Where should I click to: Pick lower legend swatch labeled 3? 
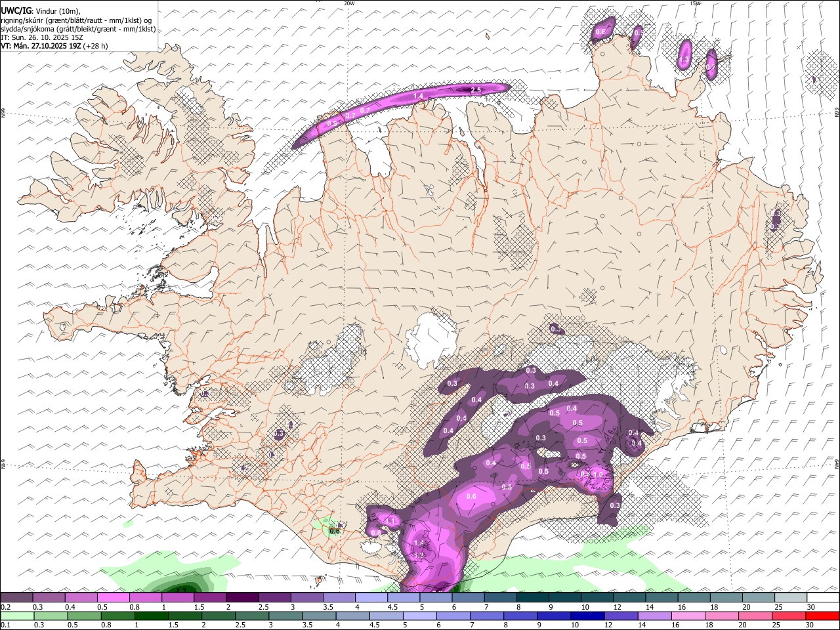285,616
